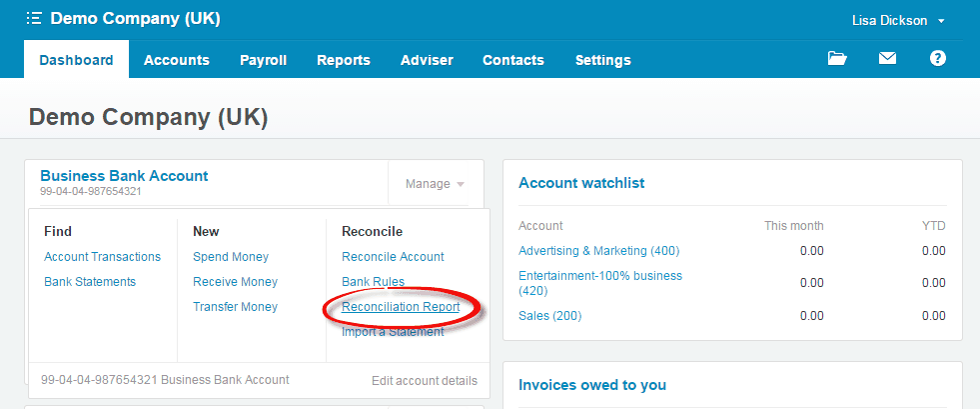The image size is (980, 409).
Task: Choose Import a Statement
Action: click(393, 332)
